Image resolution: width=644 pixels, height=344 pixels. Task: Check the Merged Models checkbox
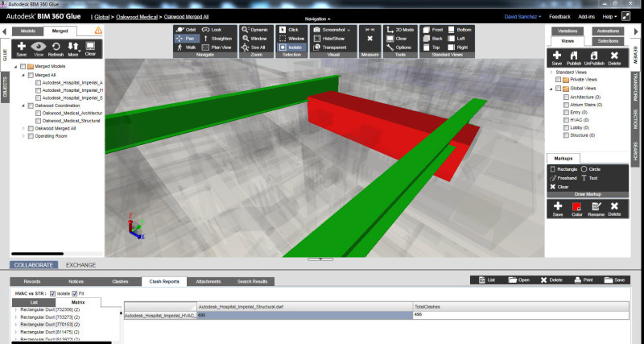pos(23,66)
